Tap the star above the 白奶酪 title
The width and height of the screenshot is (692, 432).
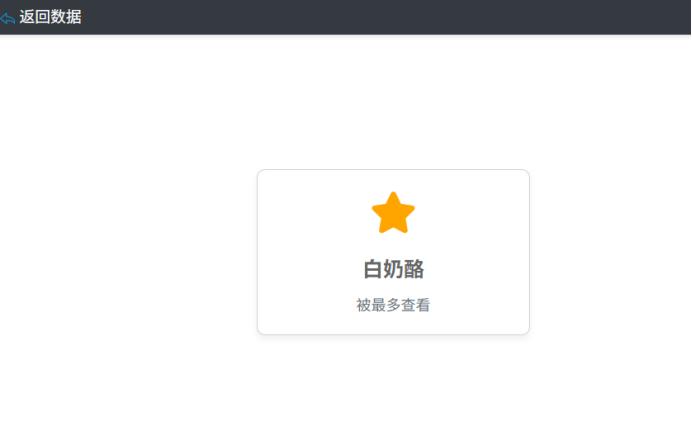(x=393, y=213)
